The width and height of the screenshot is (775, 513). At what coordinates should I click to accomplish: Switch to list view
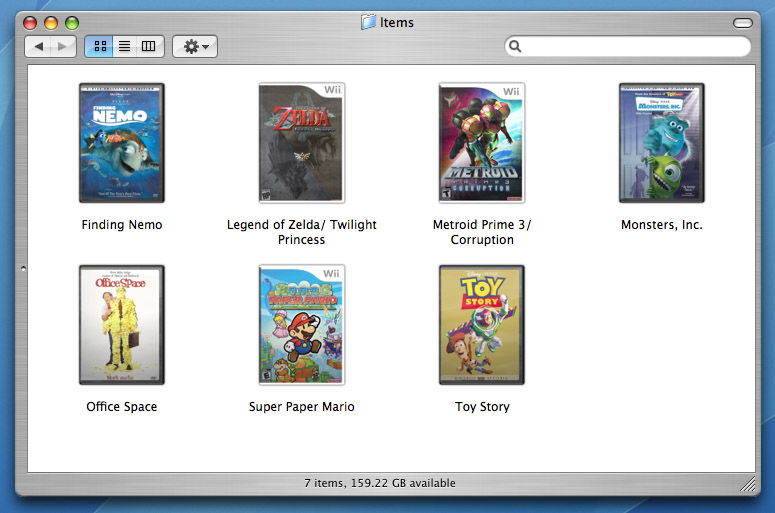[125, 46]
